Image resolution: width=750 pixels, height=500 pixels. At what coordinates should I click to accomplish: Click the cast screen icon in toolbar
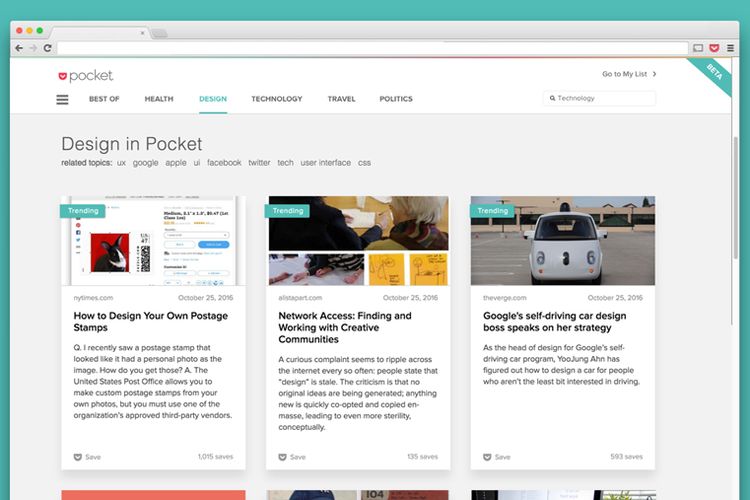(698, 48)
